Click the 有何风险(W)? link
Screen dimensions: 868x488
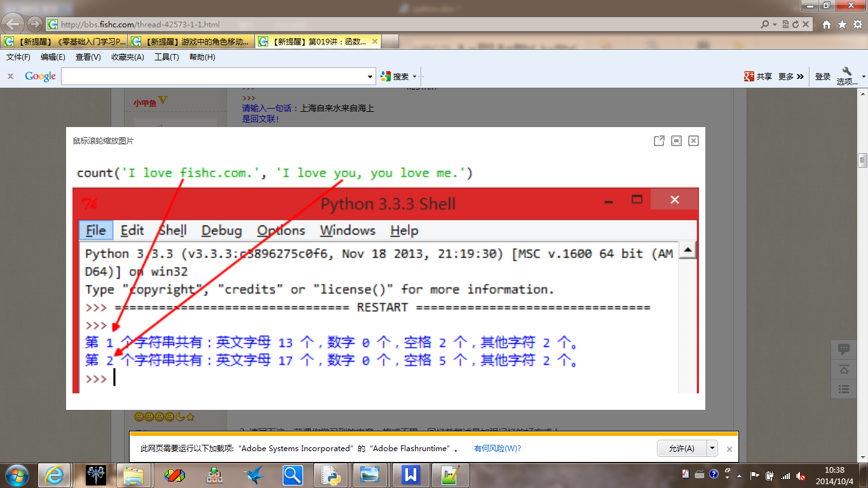coord(498,449)
